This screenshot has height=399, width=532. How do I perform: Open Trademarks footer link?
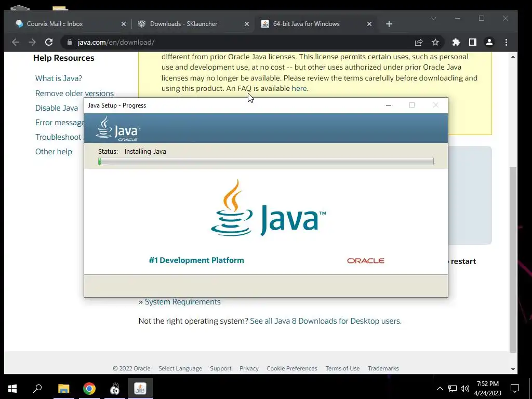[383, 368]
